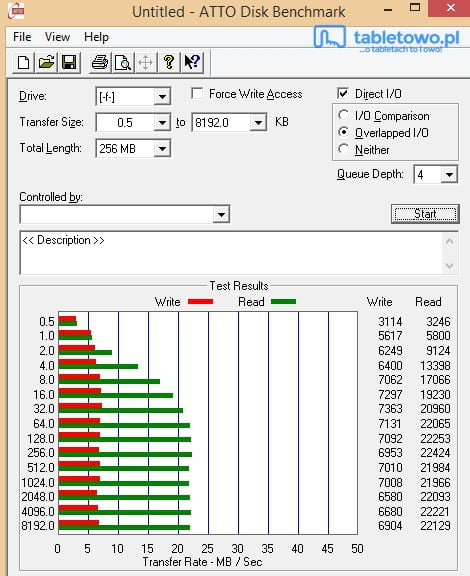Viewport: 470px width, 576px height.
Task: Open the View menu
Action: click(x=57, y=37)
